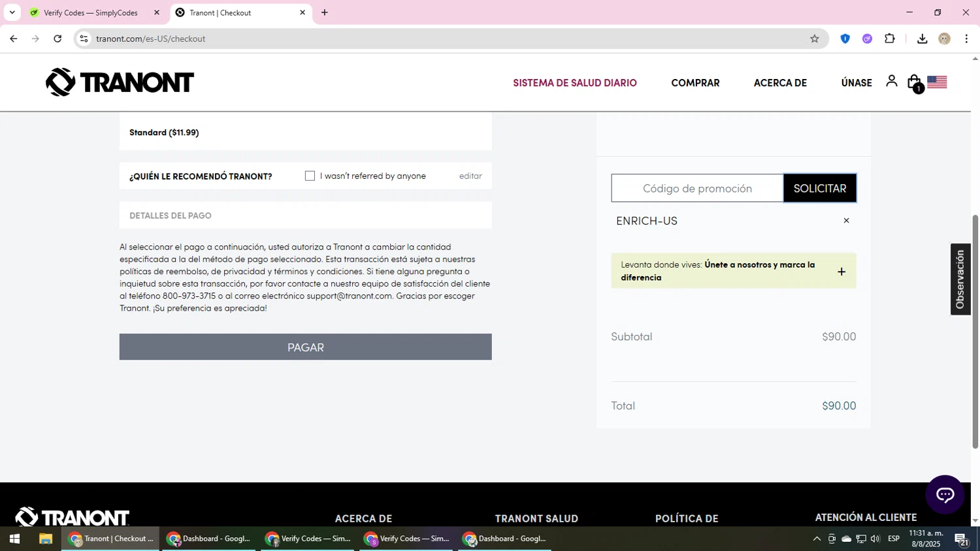Viewport: 980px width, 551px height.
Task: Click the Total $90.00 amount
Action: pyautogui.click(x=839, y=406)
